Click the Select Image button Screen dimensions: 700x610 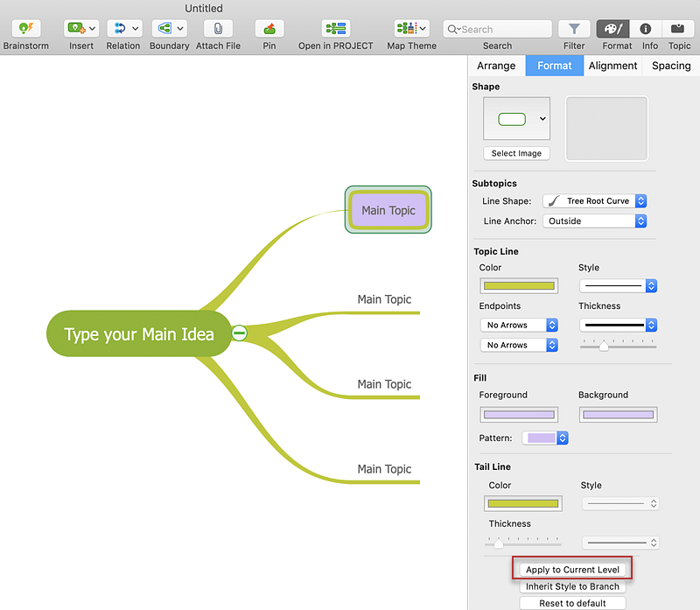coord(516,153)
